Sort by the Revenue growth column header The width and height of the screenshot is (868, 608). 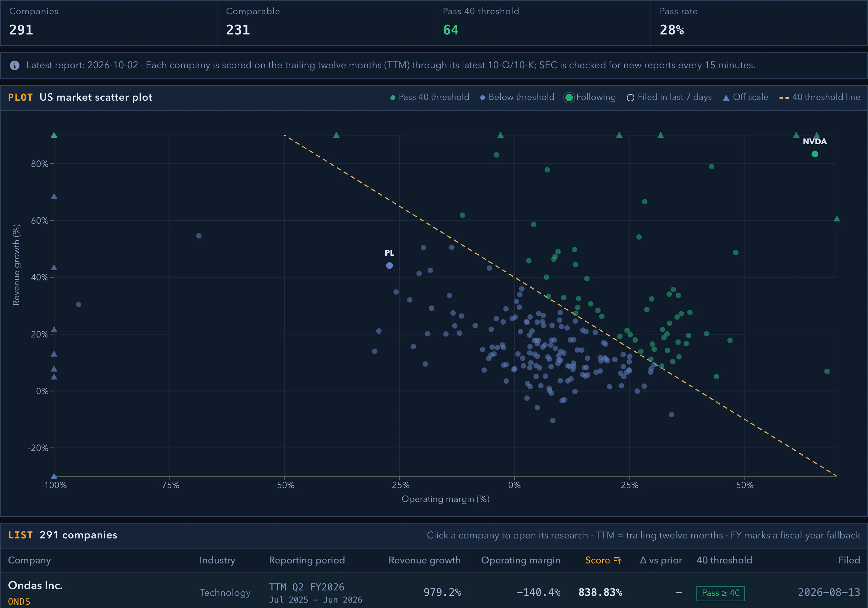click(x=425, y=560)
